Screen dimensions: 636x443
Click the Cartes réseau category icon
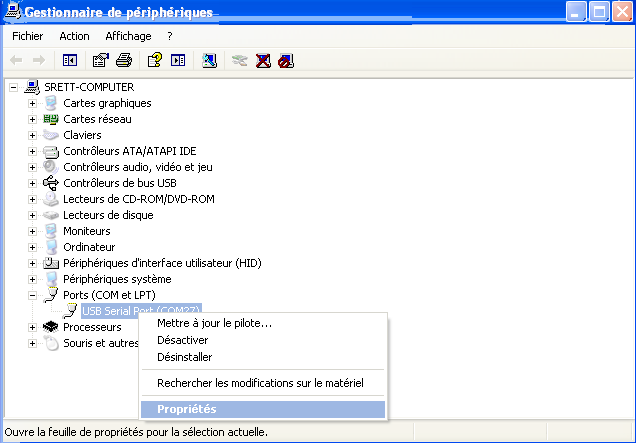[x=51, y=119]
